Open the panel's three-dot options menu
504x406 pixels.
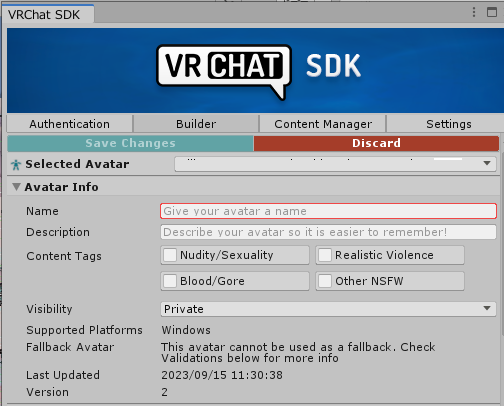tap(474, 12)
